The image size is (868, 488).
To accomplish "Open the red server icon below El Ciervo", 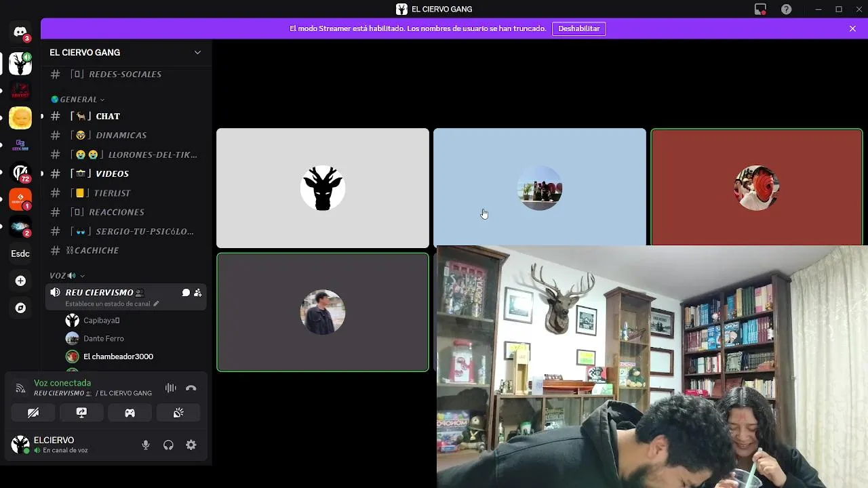I will coord(20,91).
